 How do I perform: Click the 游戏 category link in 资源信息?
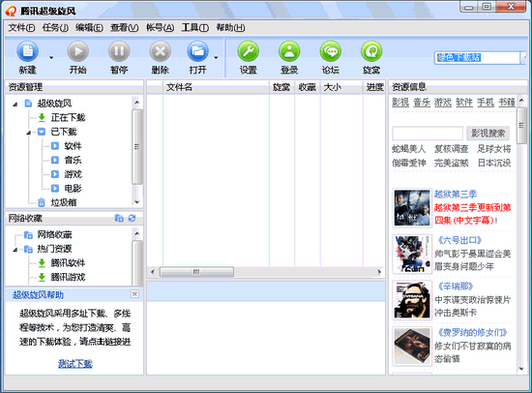443,102
